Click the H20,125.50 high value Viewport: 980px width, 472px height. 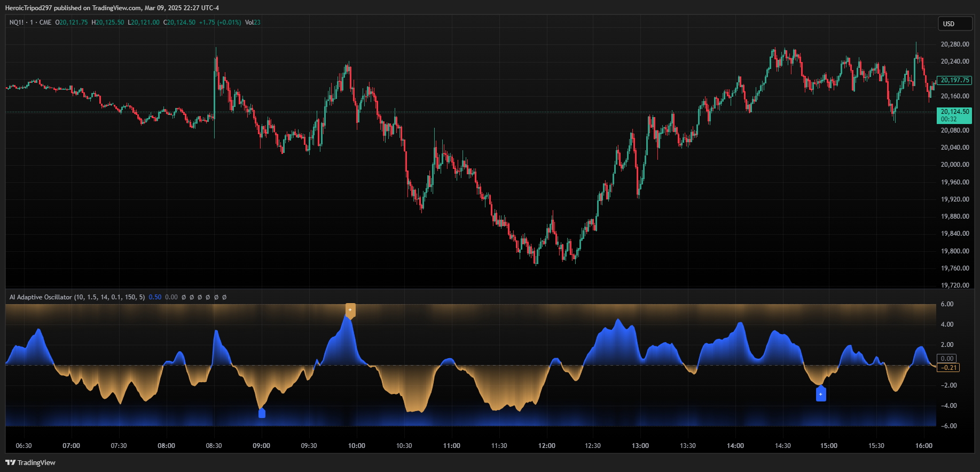point(108,22)
